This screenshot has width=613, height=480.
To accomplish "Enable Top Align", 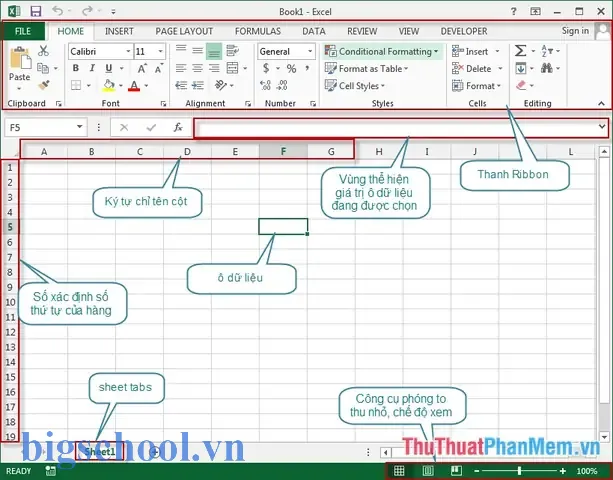I will tap(181, 50).
